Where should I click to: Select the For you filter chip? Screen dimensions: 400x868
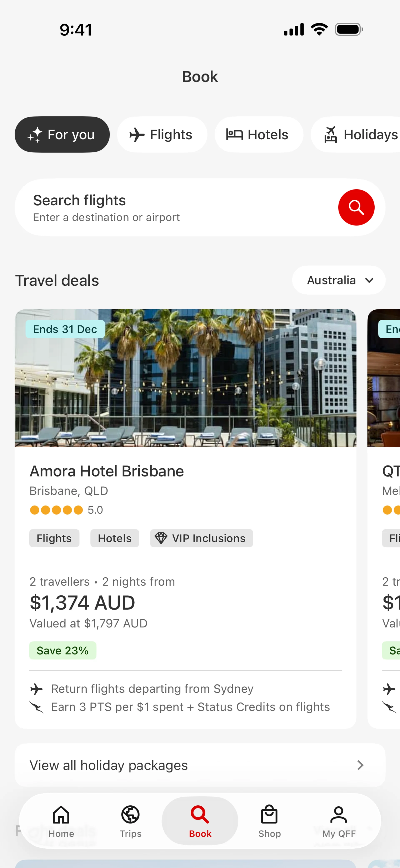point(62,134)
